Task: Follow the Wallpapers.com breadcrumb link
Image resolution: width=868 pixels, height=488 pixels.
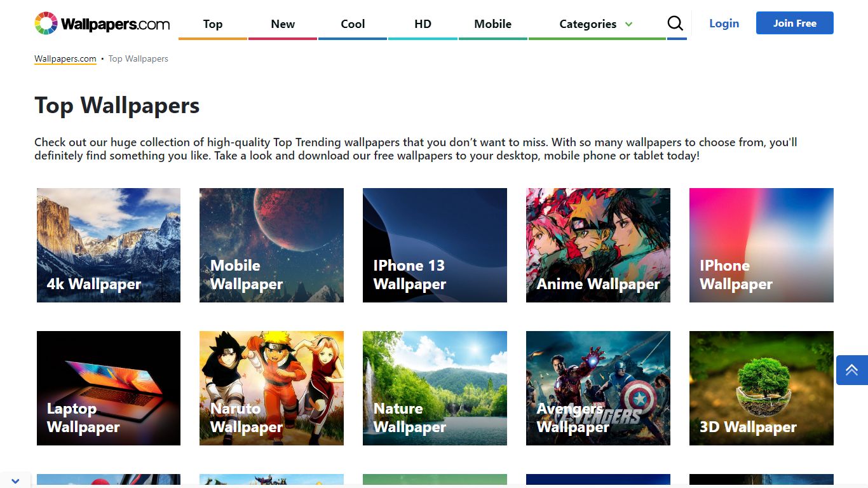Action: coord(65,58)
